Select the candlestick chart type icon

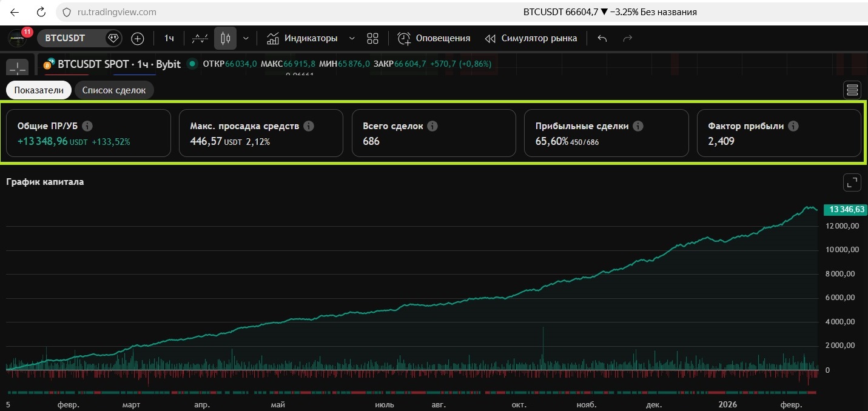[225, 38]
